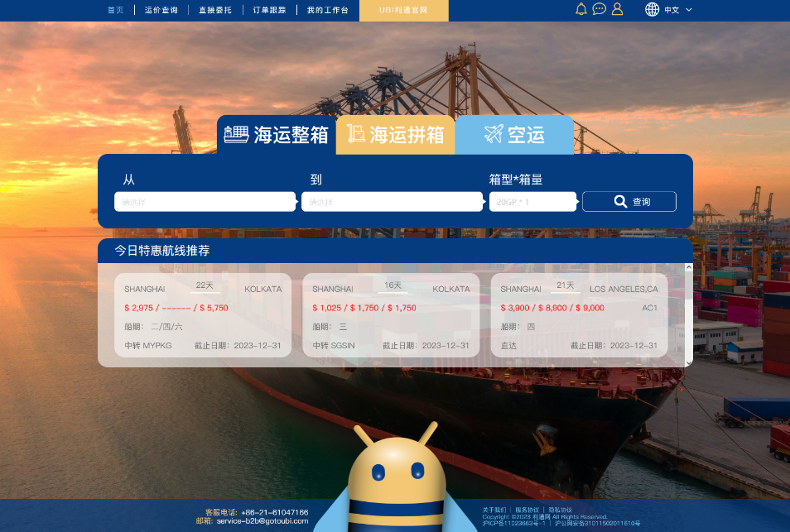
Task: Open the 从 origin port selector
Action: (x=205, y=201)
